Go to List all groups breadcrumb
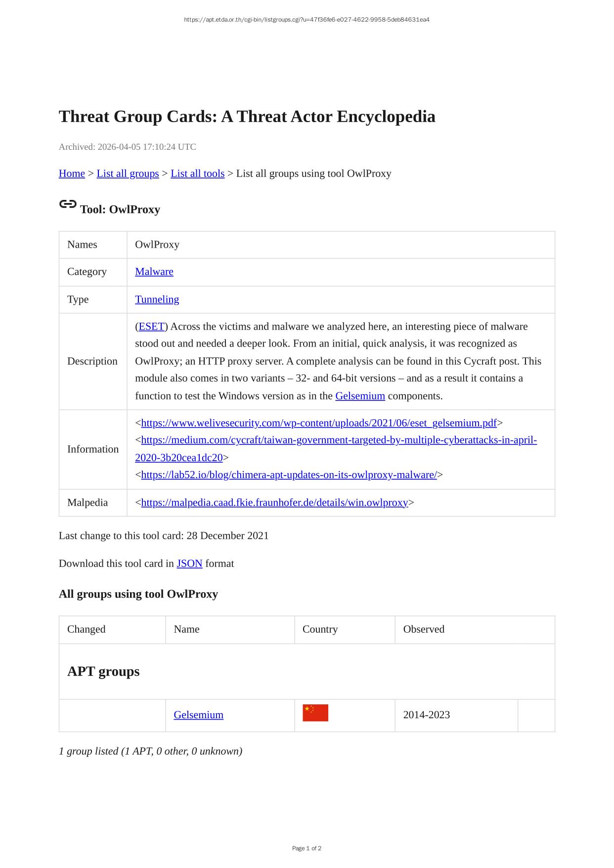 click(128, 174)
